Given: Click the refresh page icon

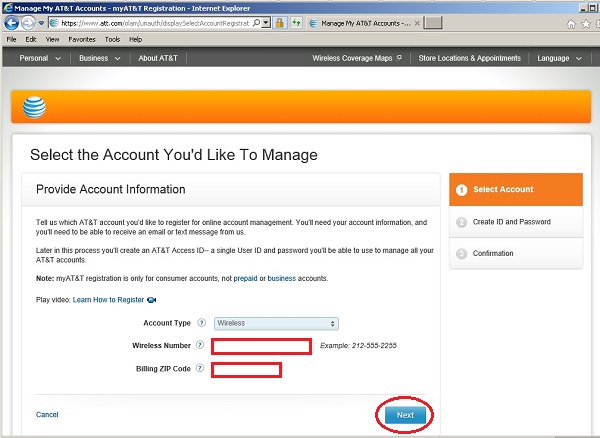Looking at the screenshot, I should point(297,23).
